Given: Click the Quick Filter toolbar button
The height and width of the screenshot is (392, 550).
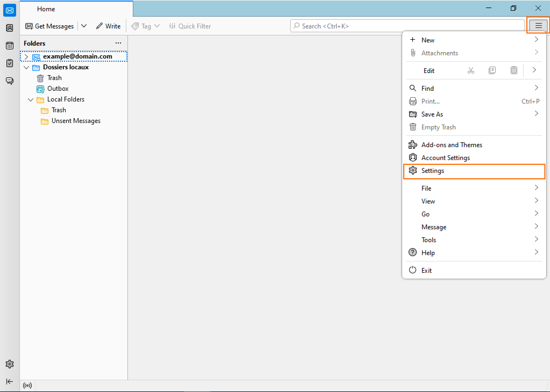Looking at the screenshot, I should pos(190,26).
